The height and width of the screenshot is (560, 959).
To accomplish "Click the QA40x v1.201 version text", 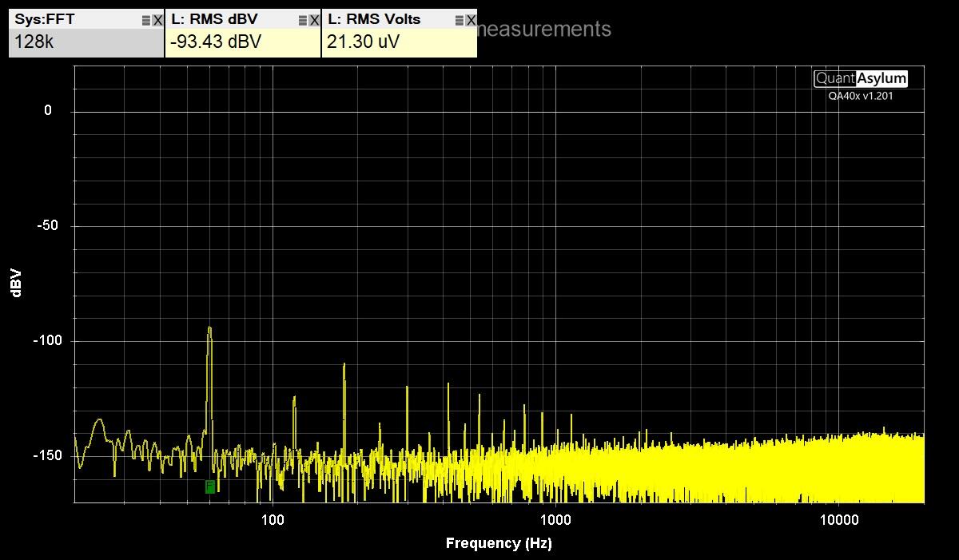I will (x=861, y=96).
